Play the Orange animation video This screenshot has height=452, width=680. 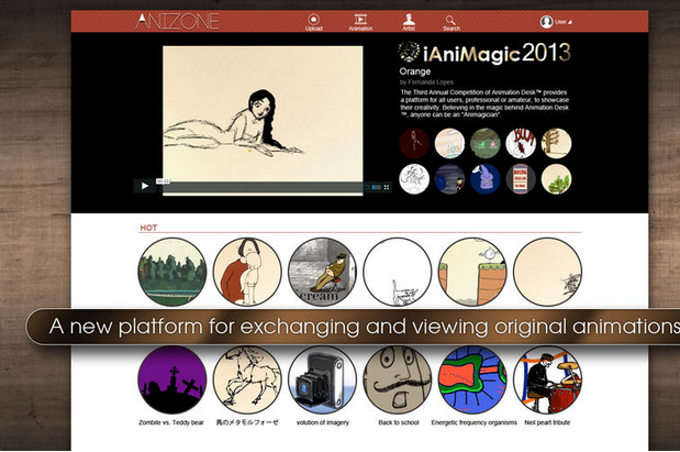pos(145,186)
